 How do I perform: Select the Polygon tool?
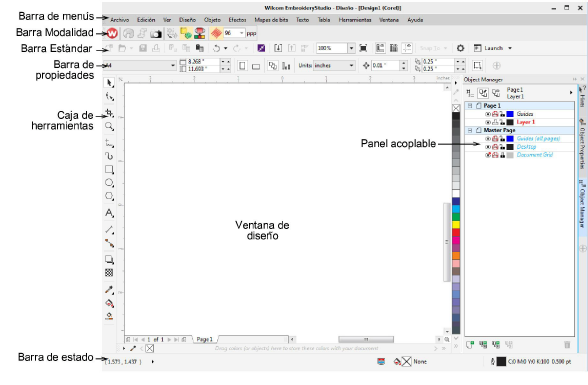(109, 196)
